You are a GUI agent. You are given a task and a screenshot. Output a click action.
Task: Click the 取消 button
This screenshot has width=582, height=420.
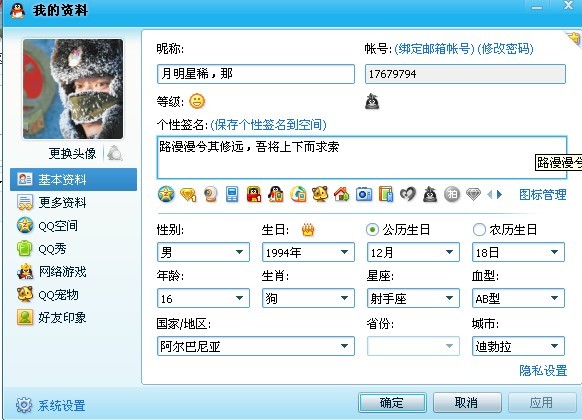click(x=467, y=403)
